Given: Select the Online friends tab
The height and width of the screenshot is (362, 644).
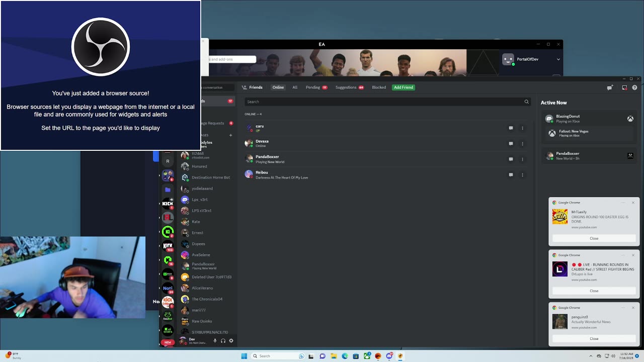Looking at the screenshot, I should (278, 87).
